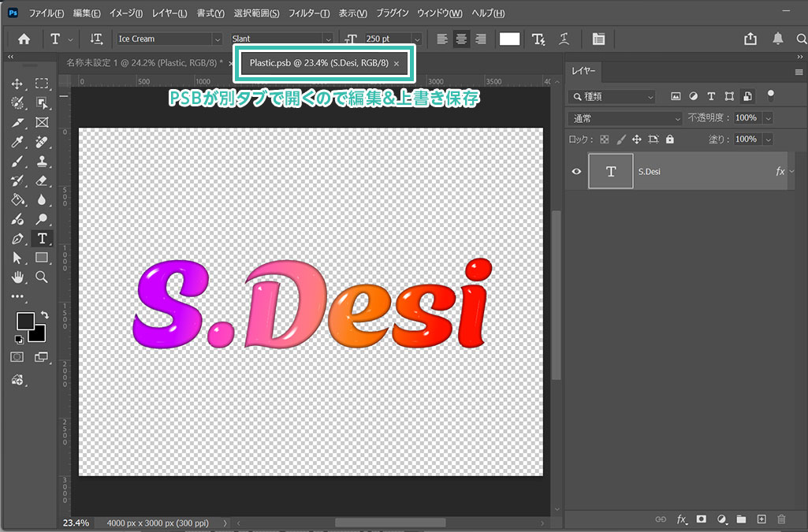Open the Ice Cream font family dropdown

point(217,39)
